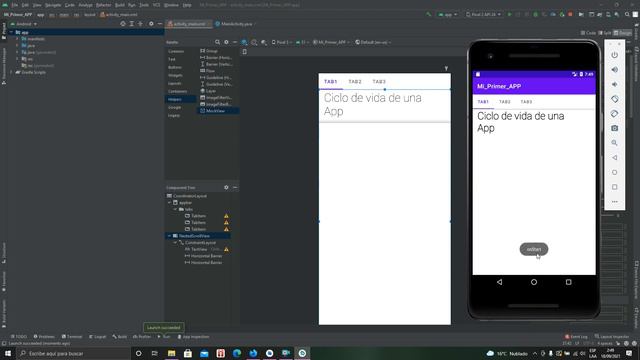The height and width of the screenshot is (360, 640).
Task: Select TextView in Component Tree
Action: click(199, 249)
